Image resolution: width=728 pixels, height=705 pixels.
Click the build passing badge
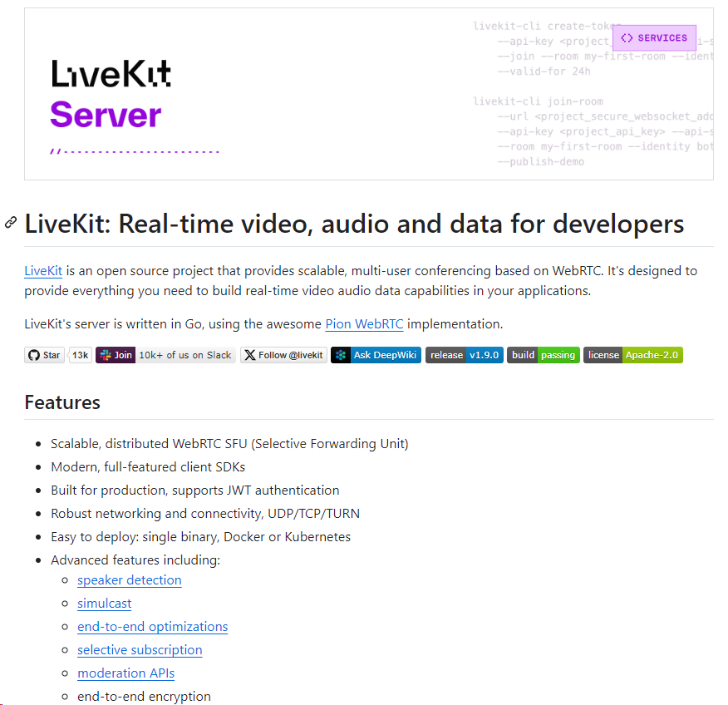click(x=544, y=355)
